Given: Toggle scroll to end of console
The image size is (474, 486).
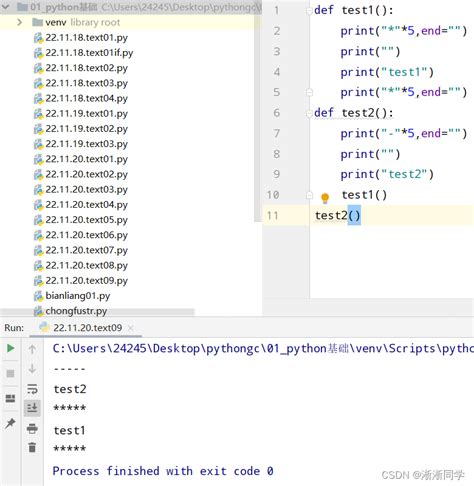Looking at the screenshot, I should [32, 408].
